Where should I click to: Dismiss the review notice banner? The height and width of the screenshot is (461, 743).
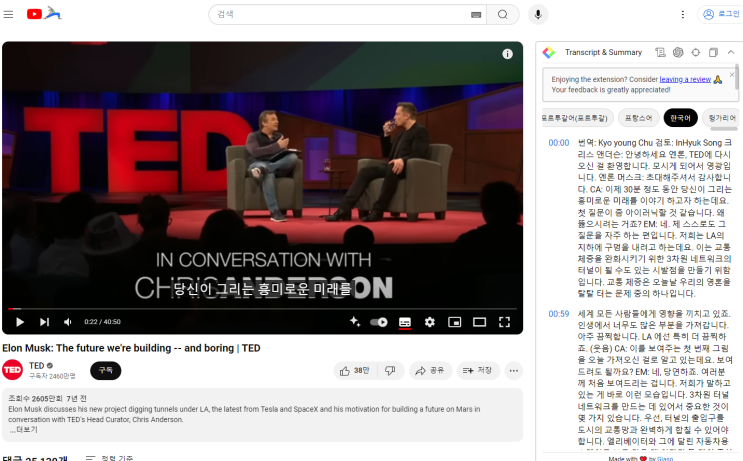[732, 75]
